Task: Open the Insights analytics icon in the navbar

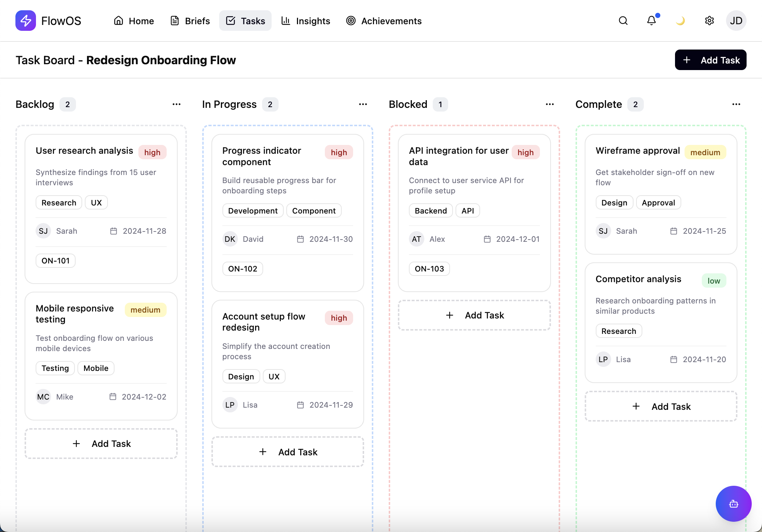Action: coord(286,21)
